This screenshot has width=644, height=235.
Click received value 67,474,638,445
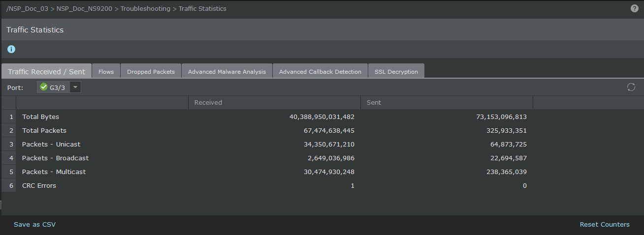(x=329, y=131)
